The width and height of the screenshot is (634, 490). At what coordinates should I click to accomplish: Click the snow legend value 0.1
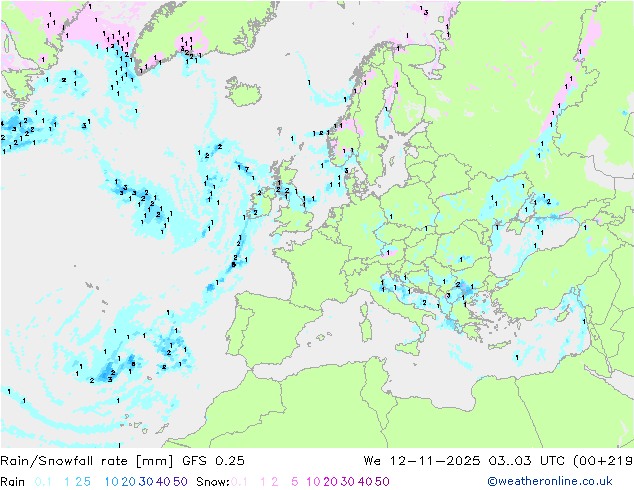pyautogui.click(x=239, y=482)
